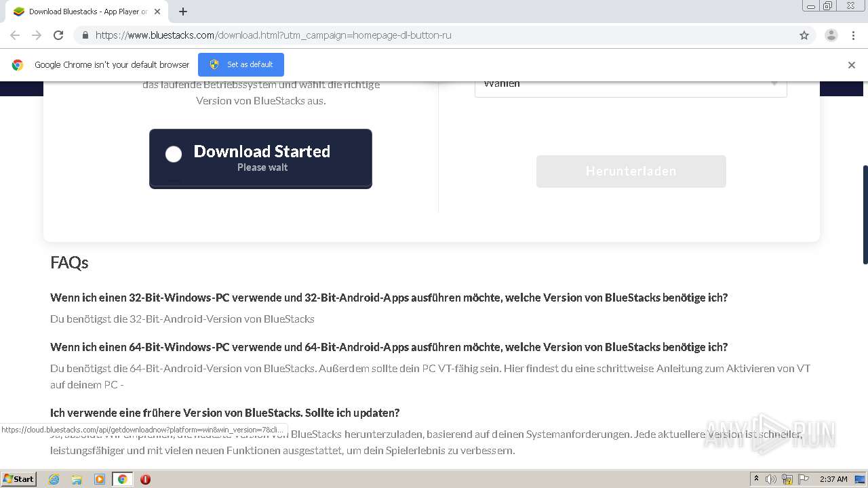This screenshot has height=488, width=868.
Task: Open the Wählen version dropdown
Action: (631, 86)
